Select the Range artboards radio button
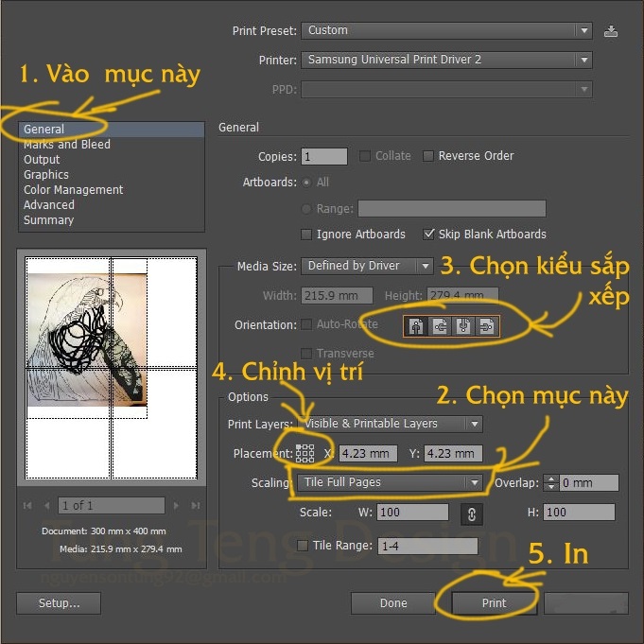This screenshot has height=644, width=644. point(306,209)
